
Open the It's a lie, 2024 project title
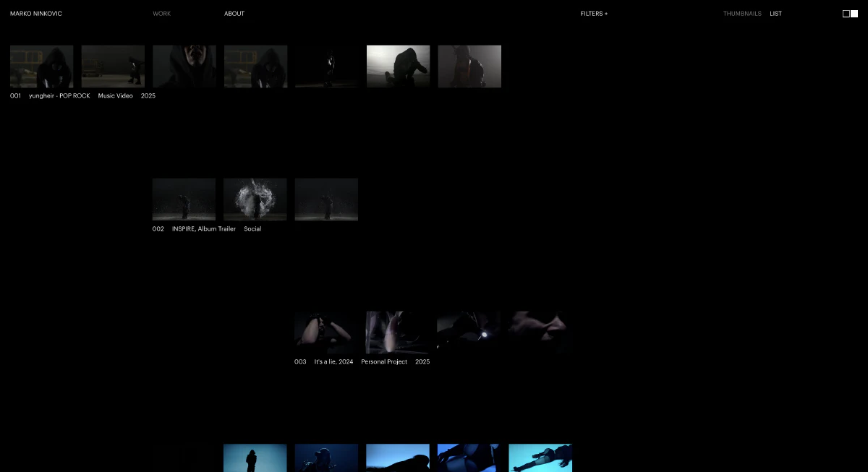[x=333, y=361]
